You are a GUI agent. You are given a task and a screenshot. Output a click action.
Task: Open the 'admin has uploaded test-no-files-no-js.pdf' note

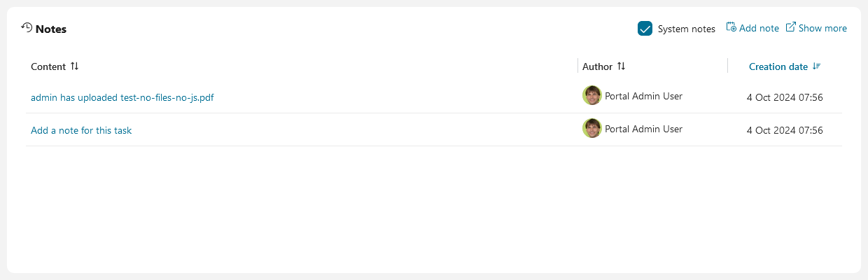coord(122,97)
